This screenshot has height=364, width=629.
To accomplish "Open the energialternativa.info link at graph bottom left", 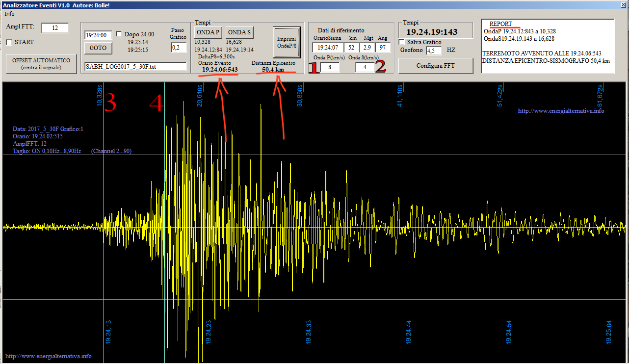I will point(48,356).
